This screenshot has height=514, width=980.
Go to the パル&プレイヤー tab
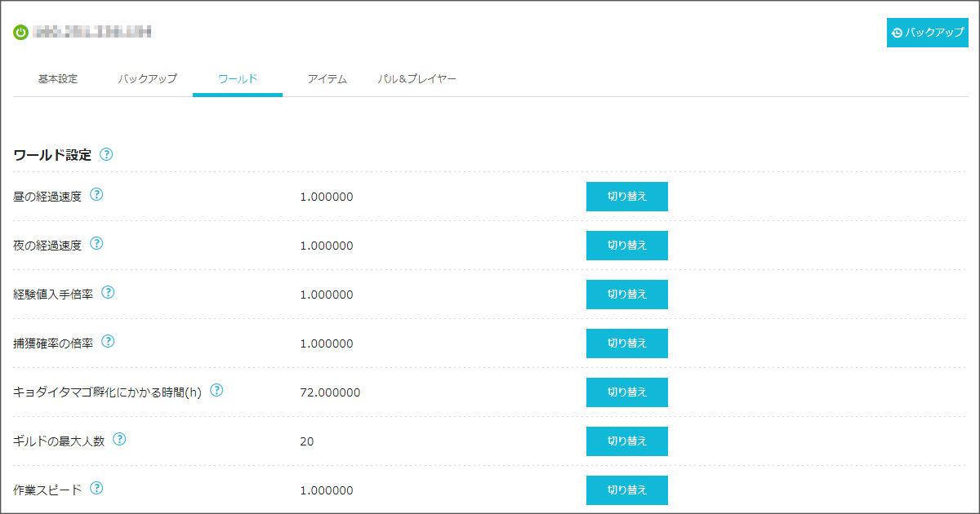[416, 79]
